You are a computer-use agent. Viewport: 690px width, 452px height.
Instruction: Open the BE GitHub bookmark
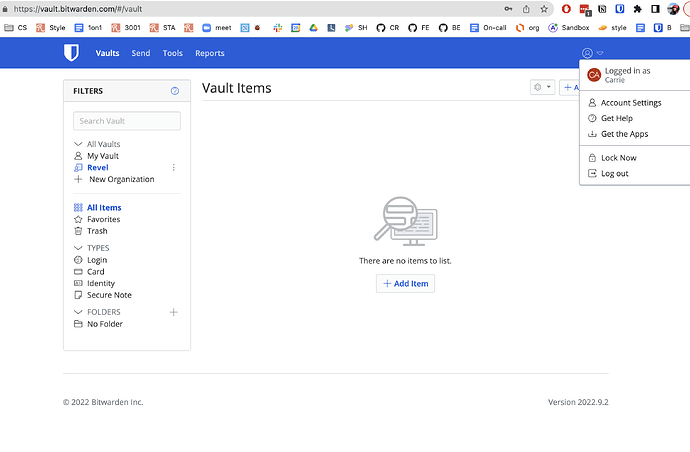coord(449,28)
